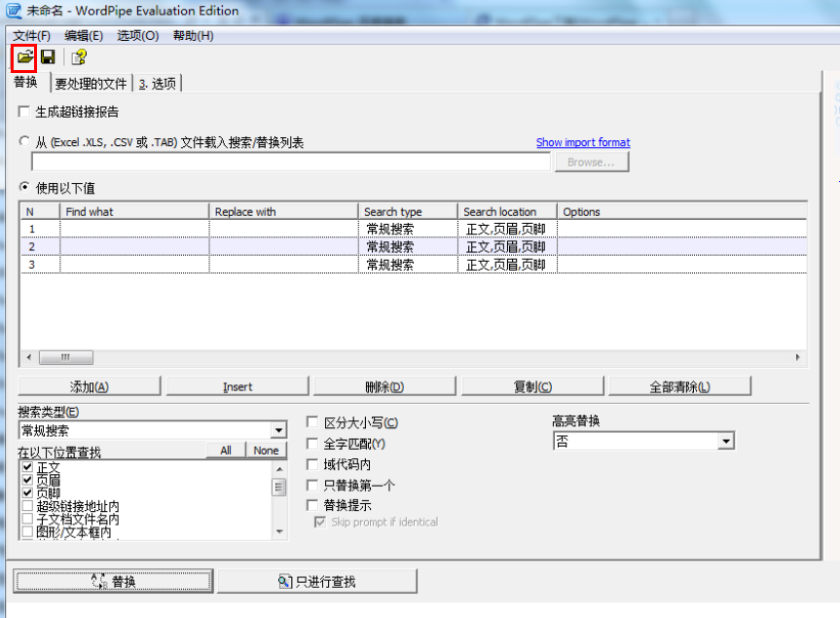Screen dimensions: 840x618
Task: Switch to the 替换 tab
Action: 25,82
